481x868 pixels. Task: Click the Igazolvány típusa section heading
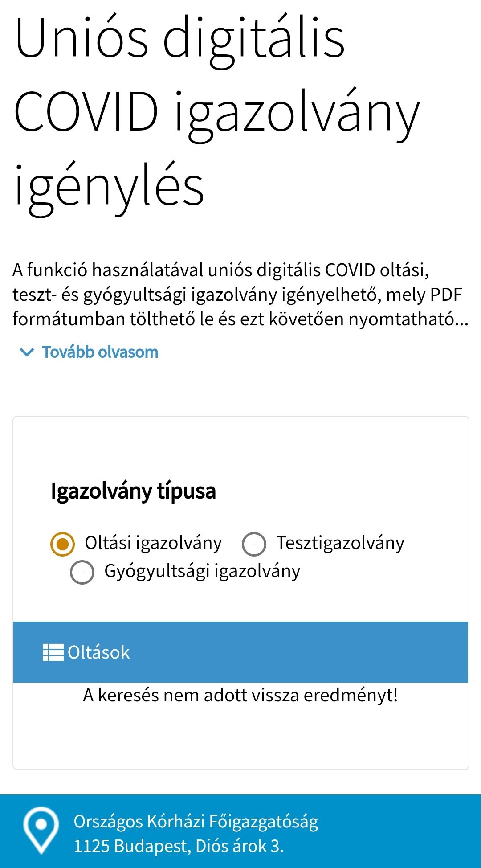133,491
